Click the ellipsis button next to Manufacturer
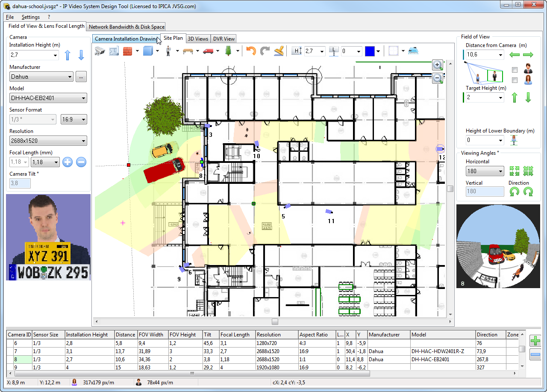The height and width of the screenshot is (392, 547). point(81,77)
